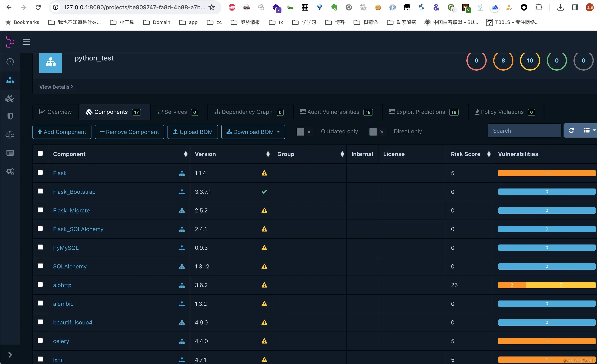The width and height of the screenshot is (597, 364).
Task: Check the Flask row checkbox
Action: pyautogui.click(x=41, y=172)
